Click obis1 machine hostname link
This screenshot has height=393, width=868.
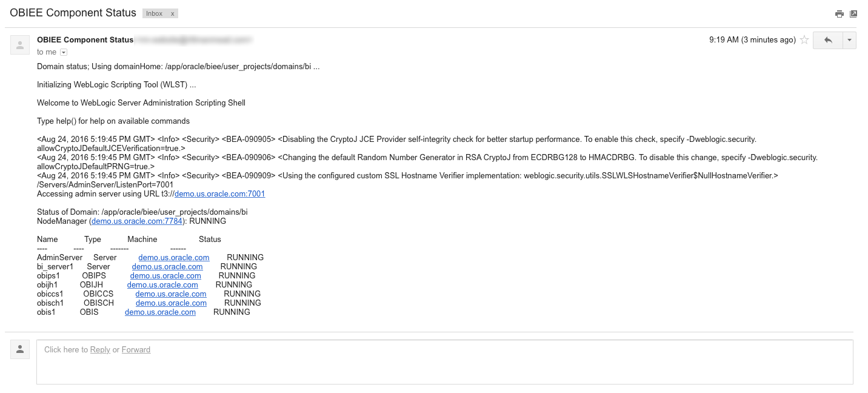pyautogui.click(x=160, y=312)
